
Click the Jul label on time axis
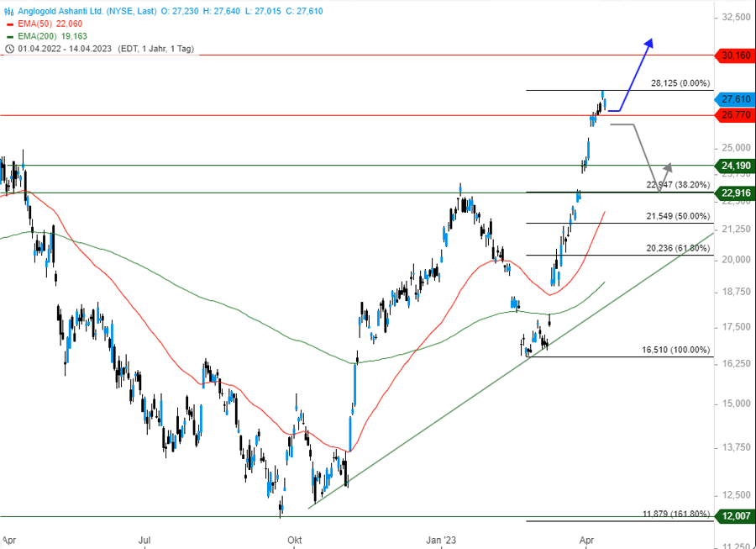[144, 540]
